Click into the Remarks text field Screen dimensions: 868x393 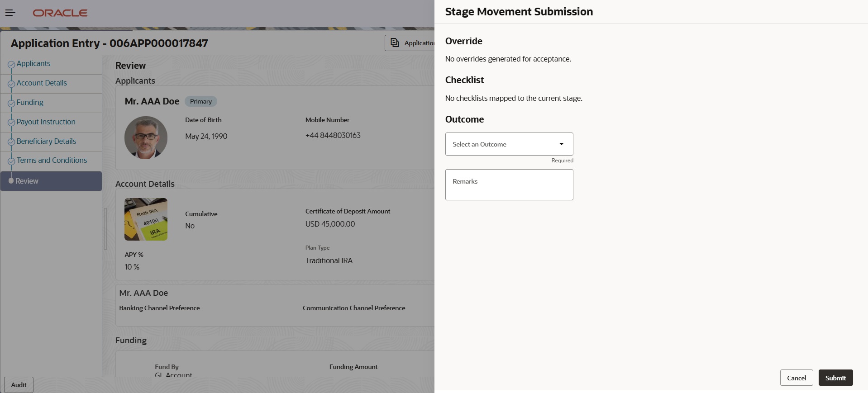click(509, 185)
